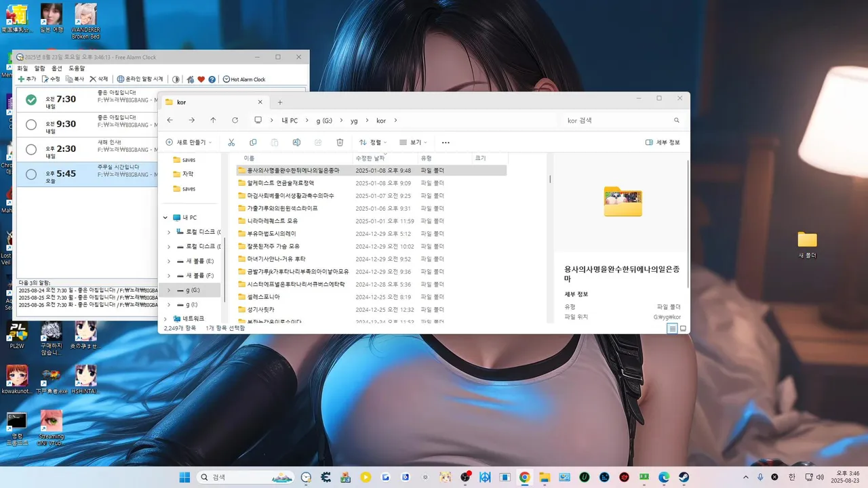Click the half-circle theme icon in Alarm Clock

point(176,79)
